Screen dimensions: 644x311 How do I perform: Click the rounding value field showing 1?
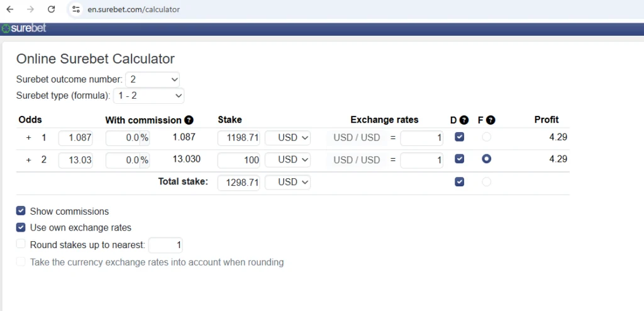pyautogui.click(x=165, y=245)
